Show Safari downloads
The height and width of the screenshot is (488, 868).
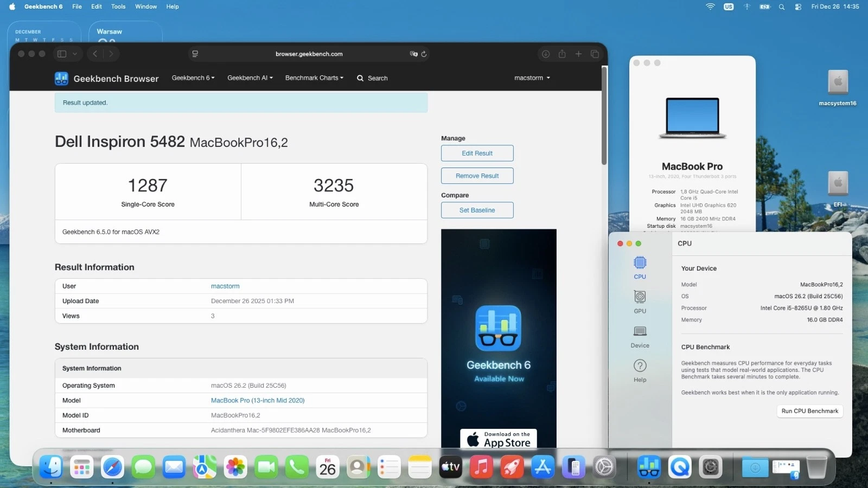(x=546, y=54)
